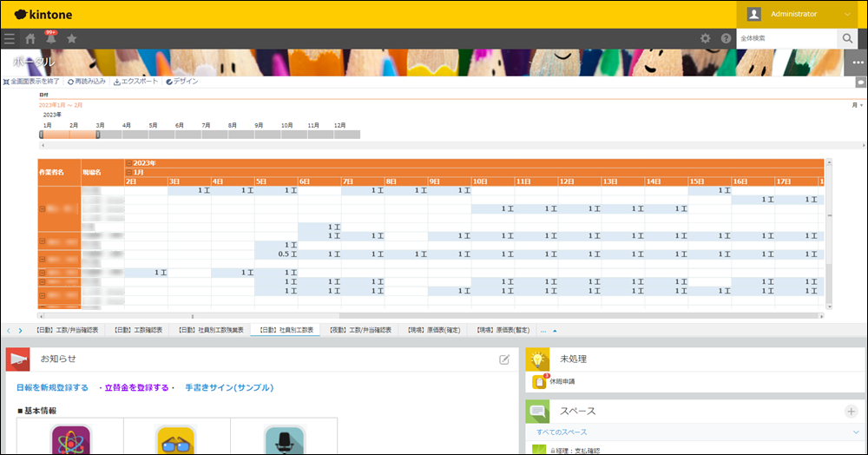Click left arrow of timeline scrollbar
Screen dimensions: 868x455
(43, 146)
